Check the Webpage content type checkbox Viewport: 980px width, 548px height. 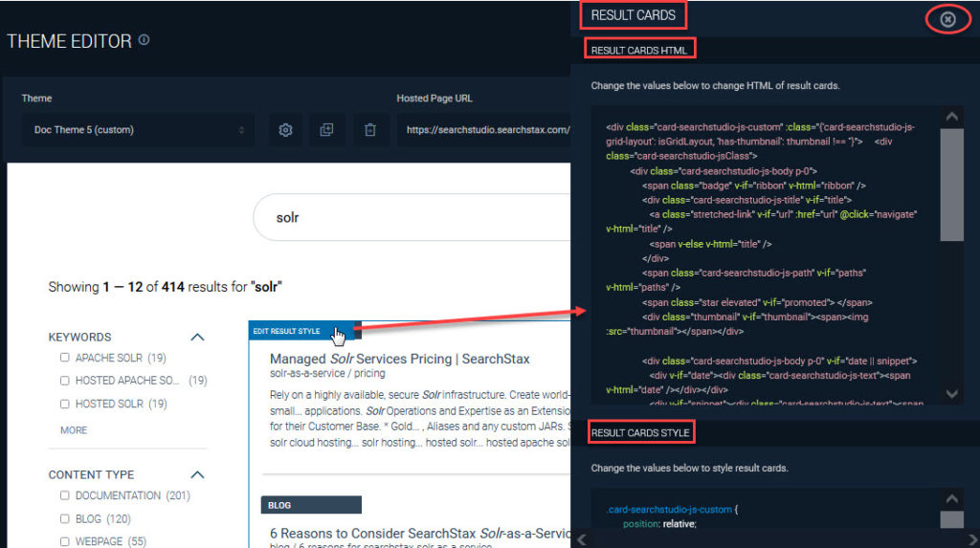64,541
